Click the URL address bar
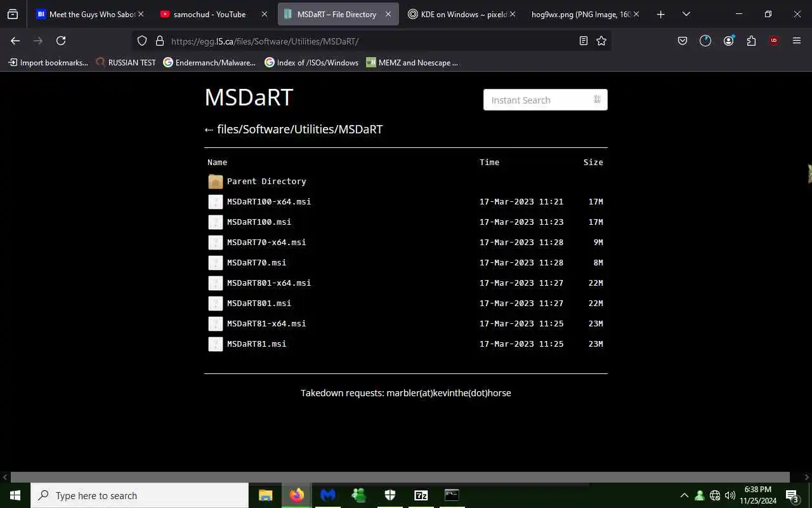 coord(371,41)
